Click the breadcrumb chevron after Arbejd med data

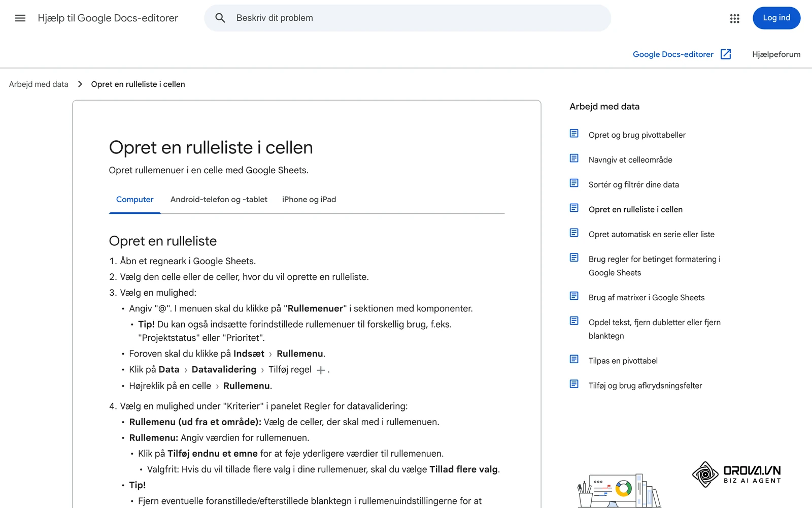click(x=80, y=84)
